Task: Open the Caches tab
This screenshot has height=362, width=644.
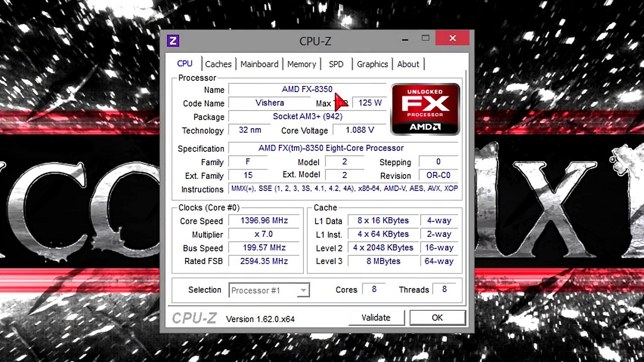Action: [218, 64]
